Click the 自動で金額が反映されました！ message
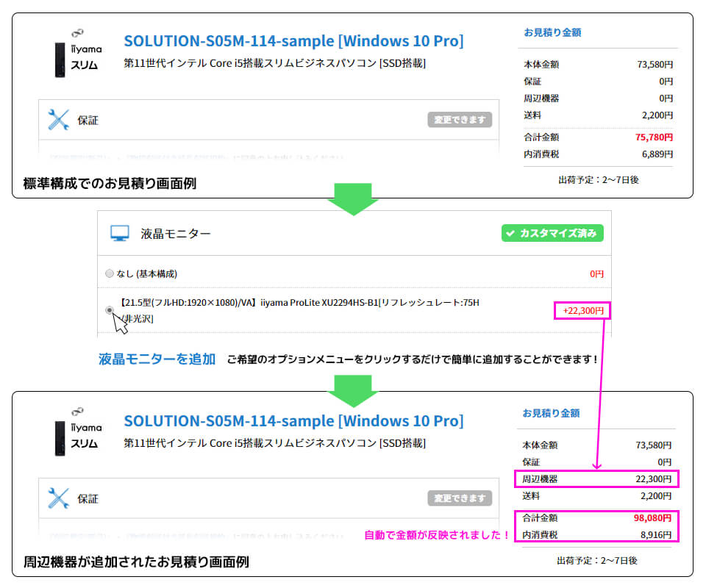 [437, 535]
